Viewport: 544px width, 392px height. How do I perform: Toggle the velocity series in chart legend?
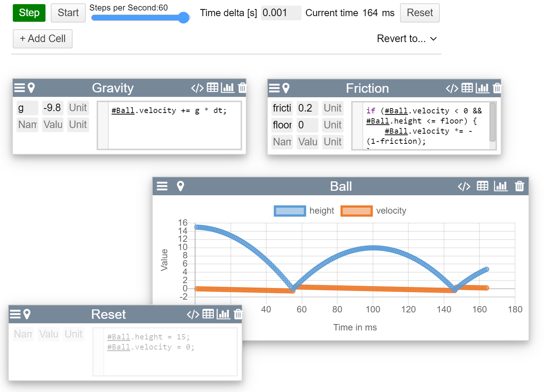point(356,211)
